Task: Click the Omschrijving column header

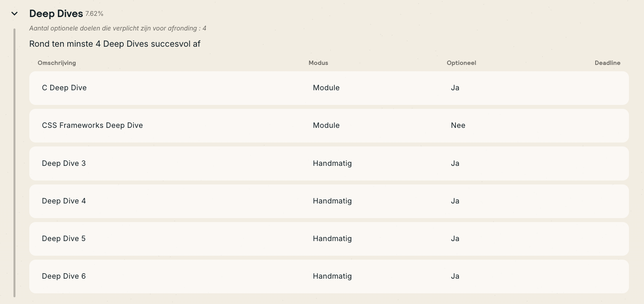Action: [57, 63]
